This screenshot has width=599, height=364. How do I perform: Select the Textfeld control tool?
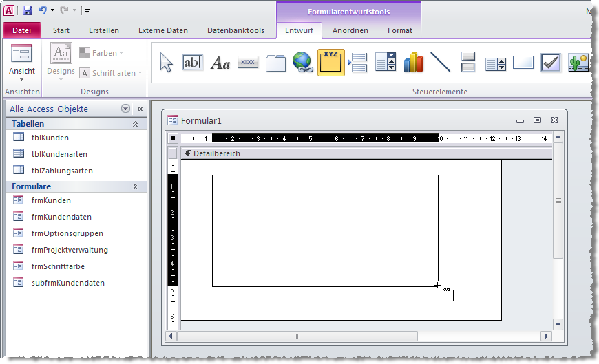pyautogui.click(x=193, y=63)
